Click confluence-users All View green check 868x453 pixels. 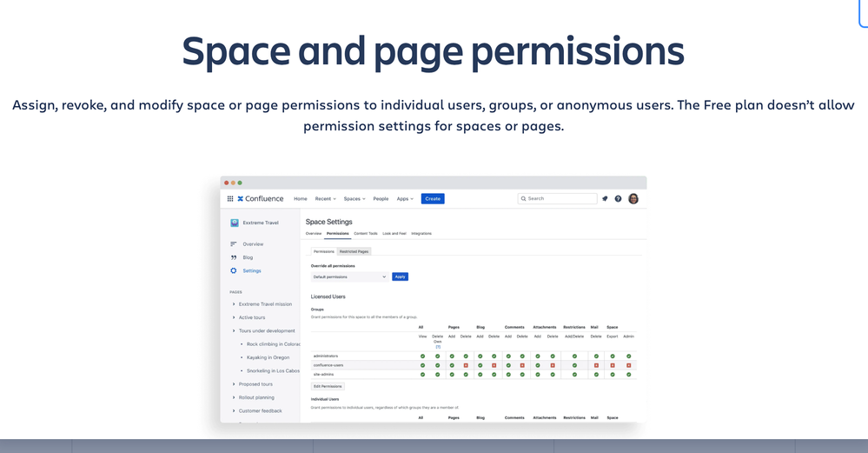click(x=422, y=365)
